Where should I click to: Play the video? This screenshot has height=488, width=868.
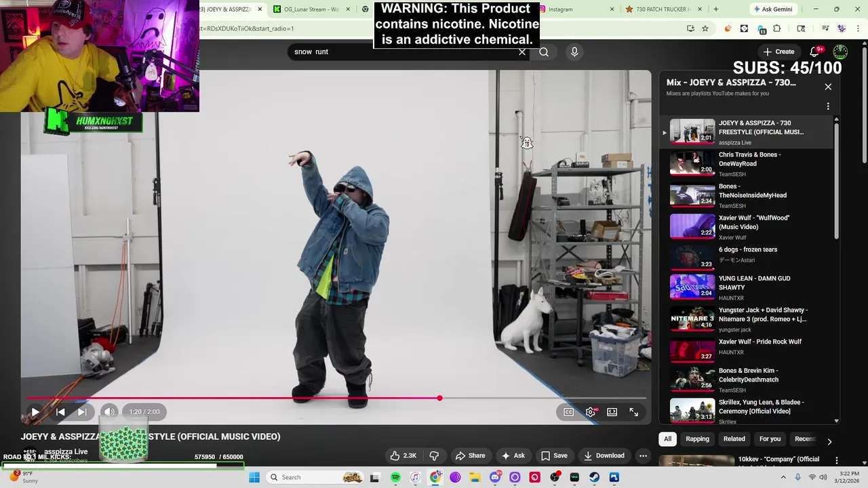[35, 411]
